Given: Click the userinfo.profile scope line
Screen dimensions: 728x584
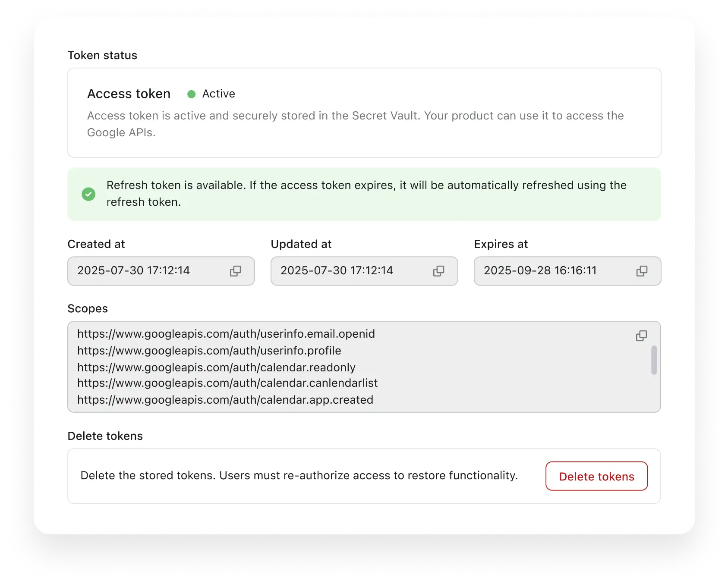Looking at the screenshot, I should click(x=209, y=351).
